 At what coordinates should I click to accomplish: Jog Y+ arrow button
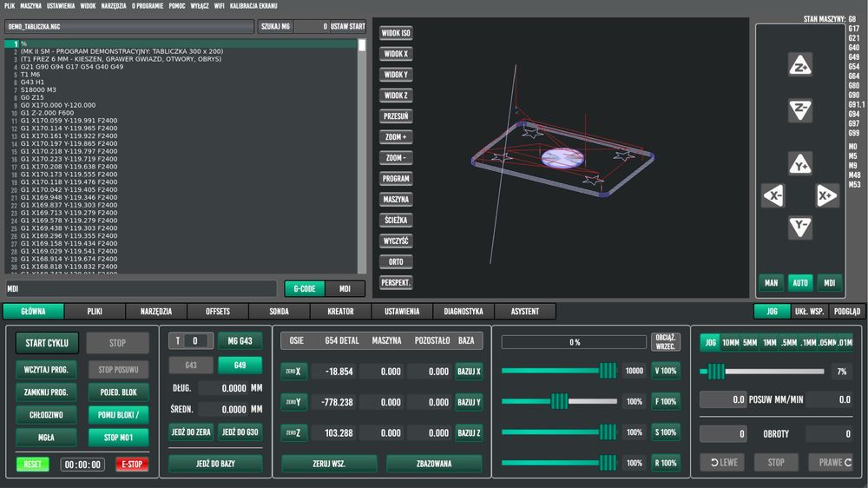pos(800,163)
